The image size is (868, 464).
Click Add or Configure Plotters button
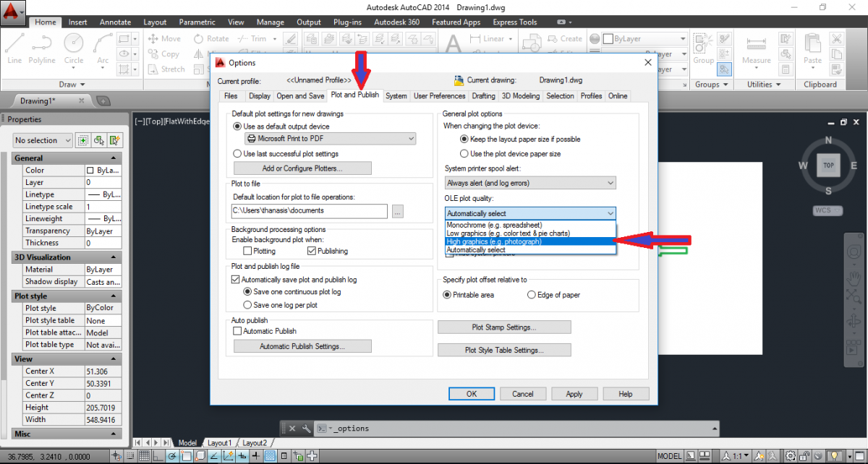coord(302,168)
